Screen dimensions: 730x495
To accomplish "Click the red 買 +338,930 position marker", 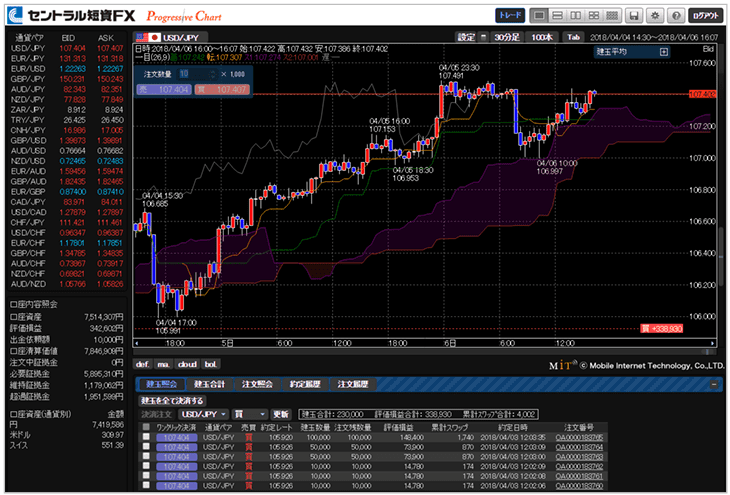I will [662, 329].
